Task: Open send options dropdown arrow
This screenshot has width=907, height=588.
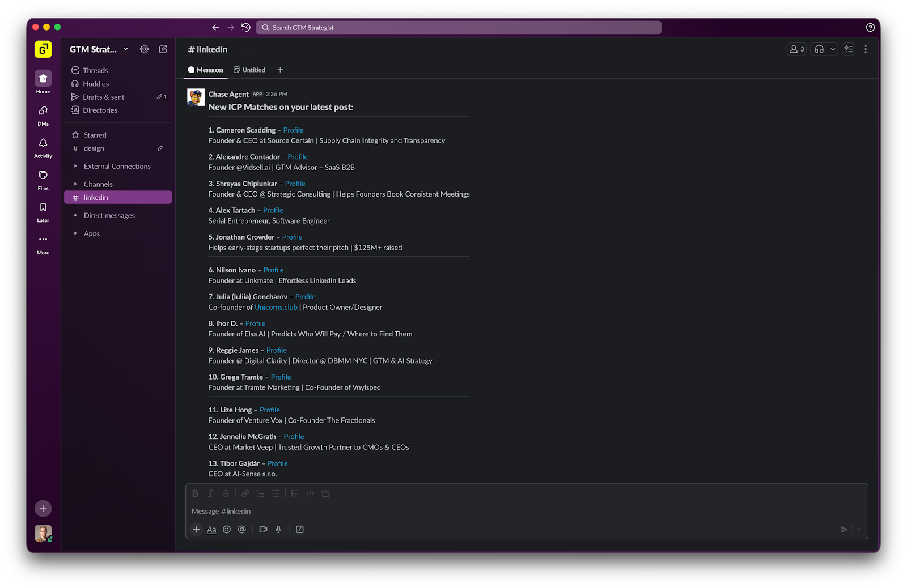Action: (858, 529)
